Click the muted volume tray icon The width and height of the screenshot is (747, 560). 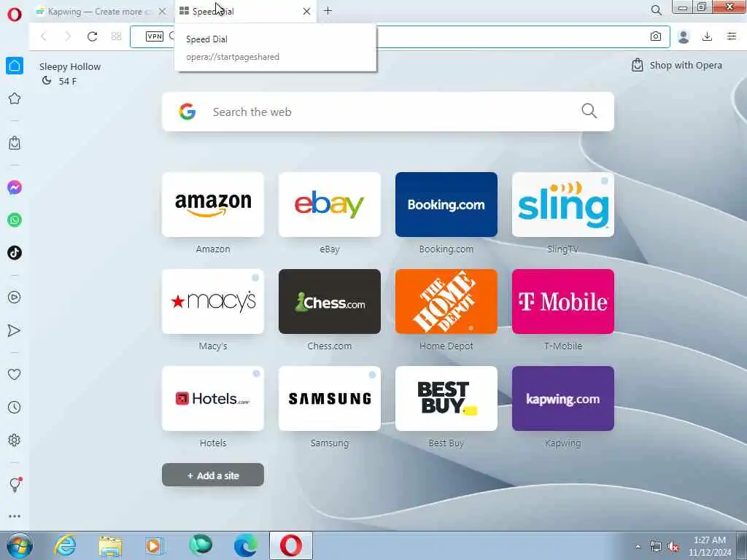point(673,547)
